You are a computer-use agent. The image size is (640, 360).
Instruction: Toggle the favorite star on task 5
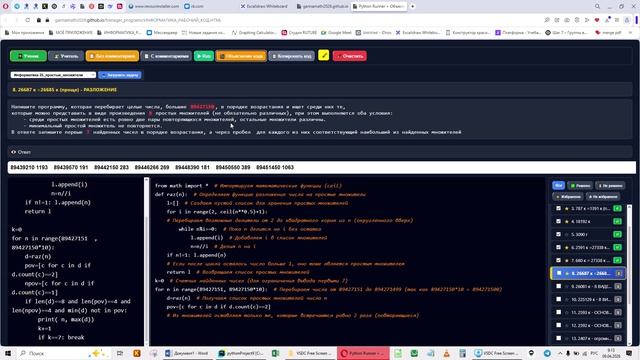coord(567,235)
